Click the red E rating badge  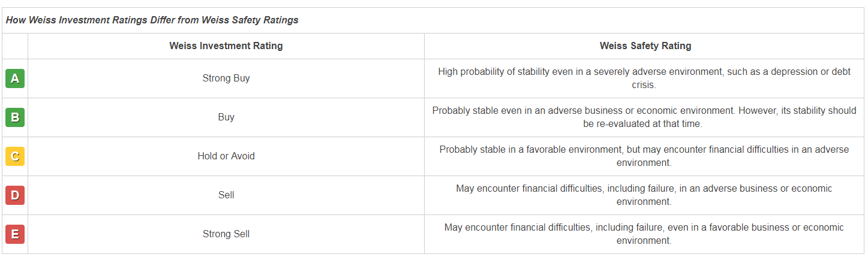point(15,234)
